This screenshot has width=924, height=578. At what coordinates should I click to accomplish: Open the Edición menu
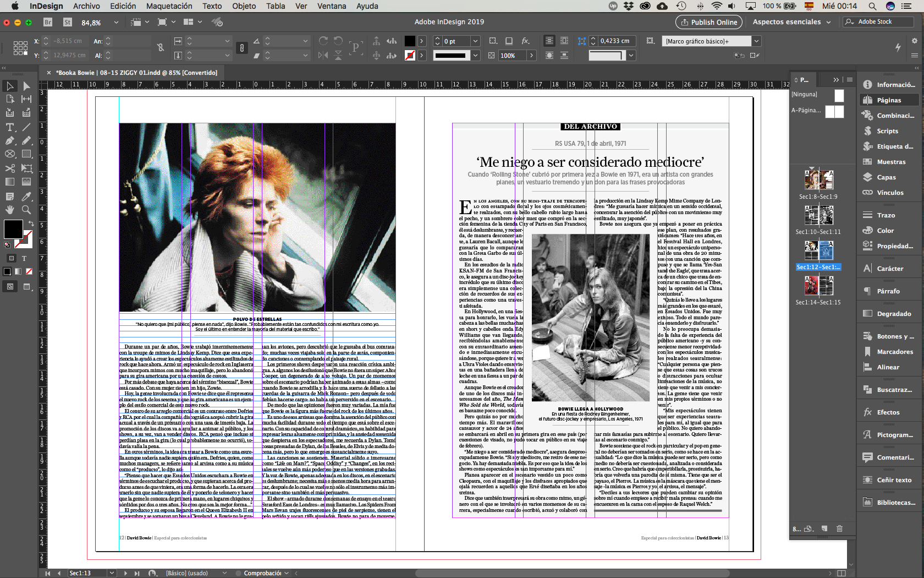pos(123,6)
